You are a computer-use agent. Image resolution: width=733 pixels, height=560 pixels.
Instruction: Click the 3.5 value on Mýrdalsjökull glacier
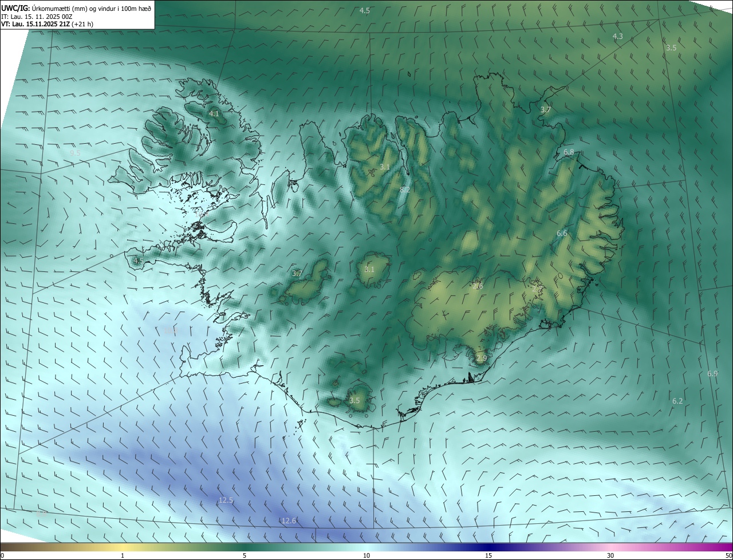(354, 400)
